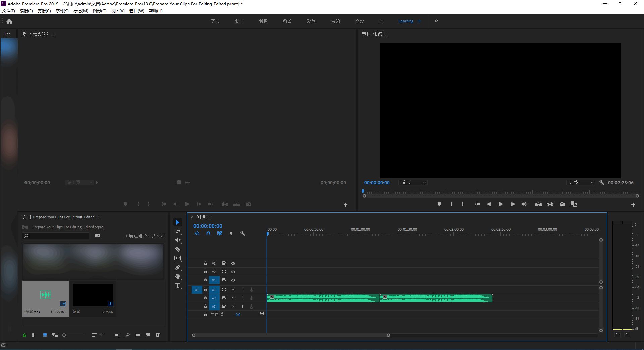644x350 pixels.
Task: Select the Razor tool
Action: click(178, 249)
